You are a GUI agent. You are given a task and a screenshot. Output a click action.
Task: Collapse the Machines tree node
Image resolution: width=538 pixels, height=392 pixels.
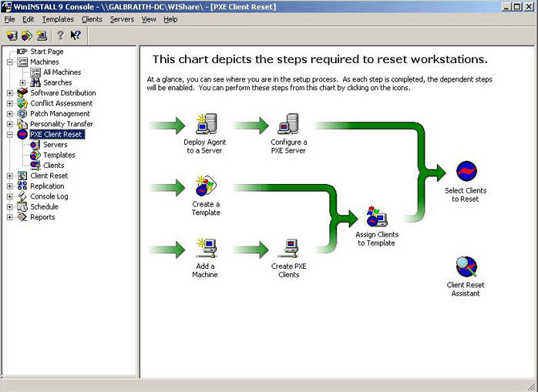[10, 62]
